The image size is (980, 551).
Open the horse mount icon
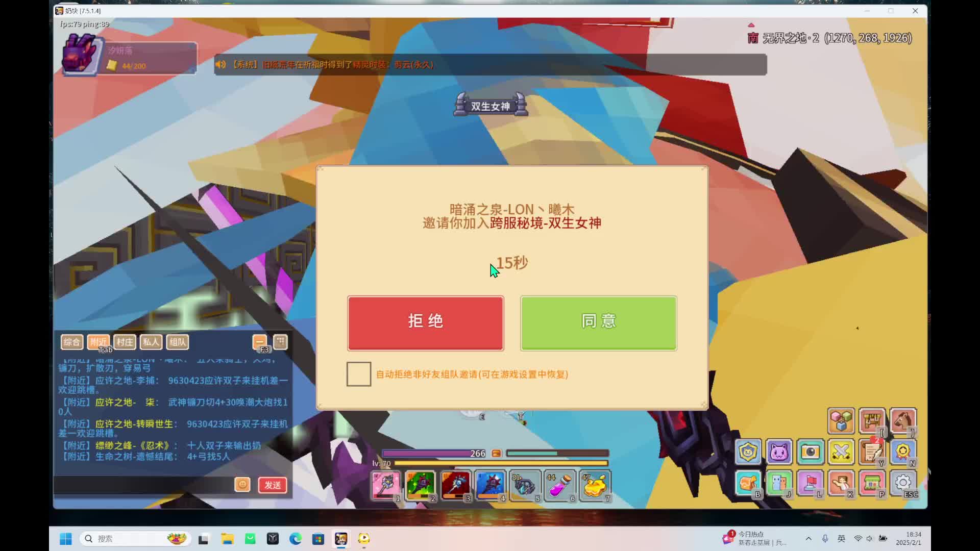[x=902, y=421]
